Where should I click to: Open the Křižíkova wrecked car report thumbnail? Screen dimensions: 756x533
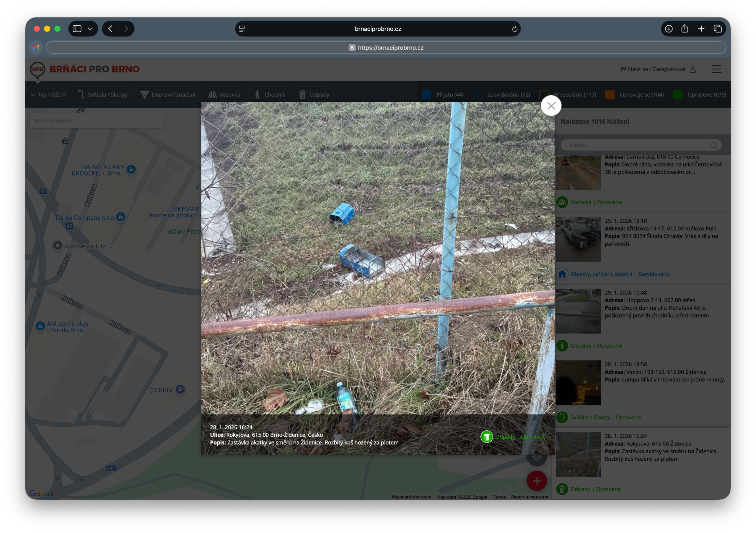(x=578, y=239)
